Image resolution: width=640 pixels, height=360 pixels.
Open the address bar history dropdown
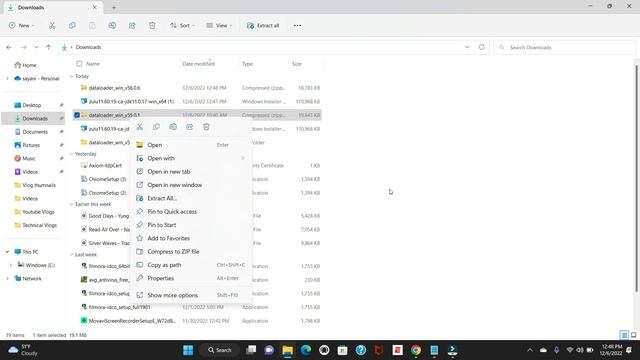467,47
